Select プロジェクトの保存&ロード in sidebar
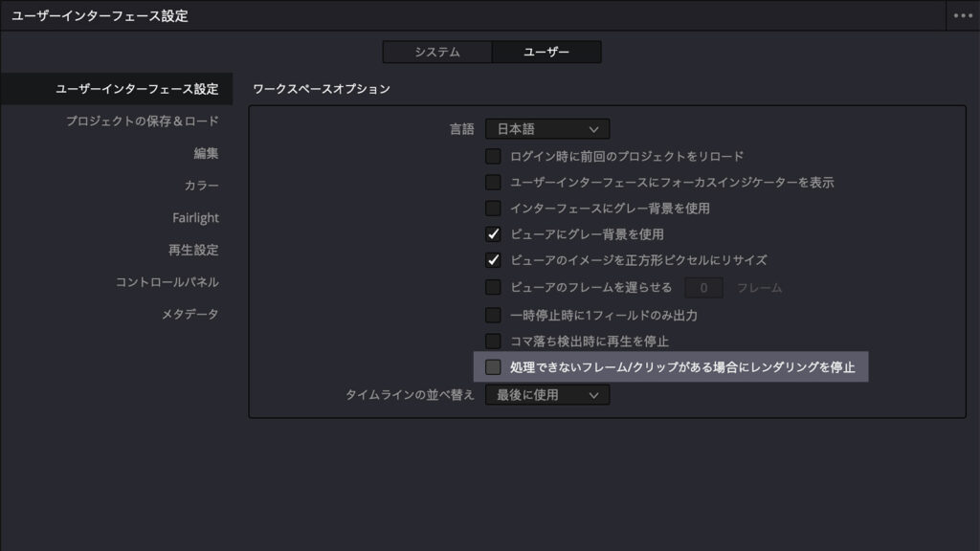This screenshot has height=551, width=980. pos(143,121)
